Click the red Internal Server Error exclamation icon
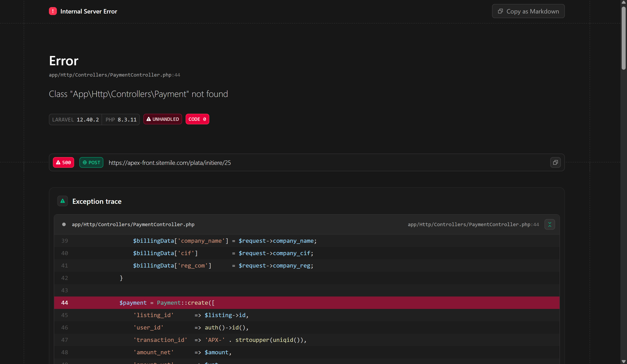 pos(53,11)
